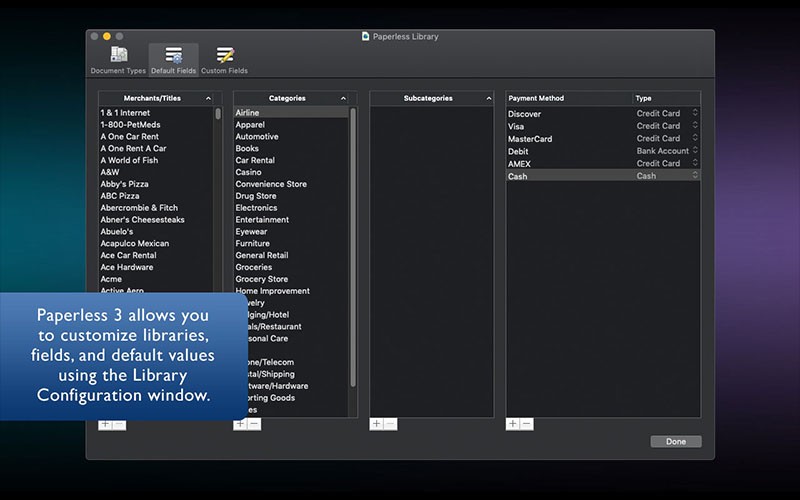Select the Groceries category
Image resolution: width=800 pixels, height=500 pixels.
click(x=291, y=267)
